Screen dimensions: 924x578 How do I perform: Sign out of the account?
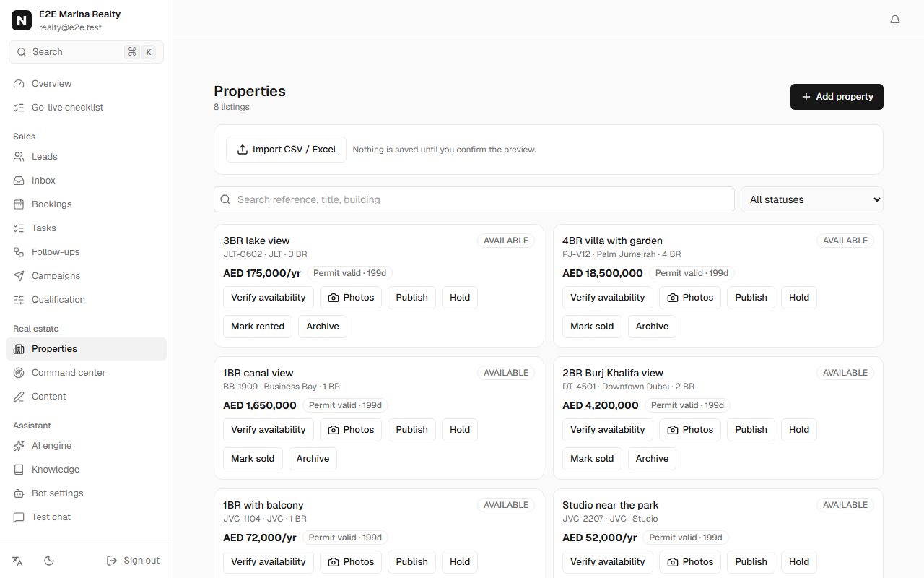coord(133,561)
